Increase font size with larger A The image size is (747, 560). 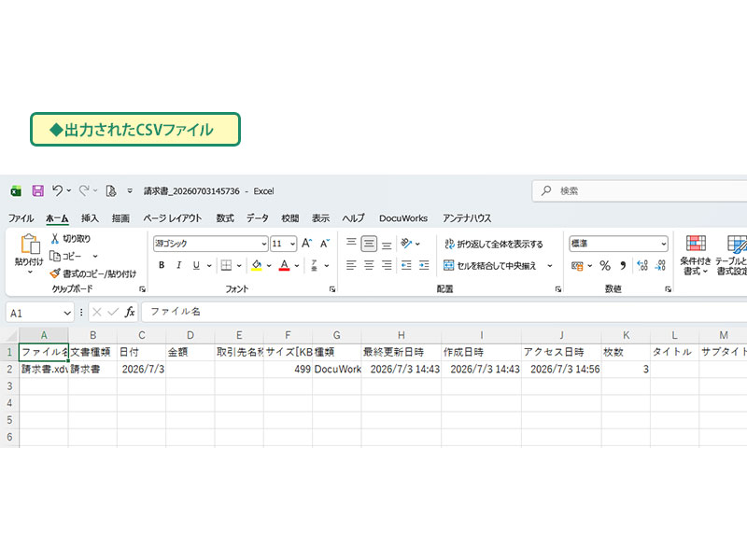click(307, 244)
